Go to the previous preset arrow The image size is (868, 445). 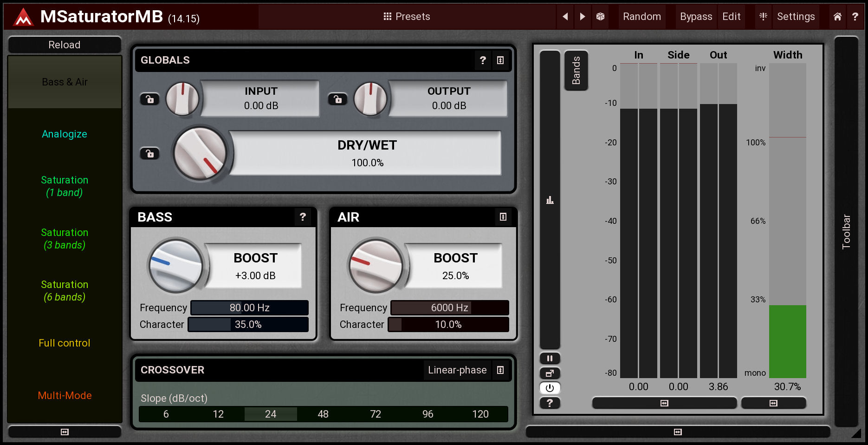tap(565, 17)
